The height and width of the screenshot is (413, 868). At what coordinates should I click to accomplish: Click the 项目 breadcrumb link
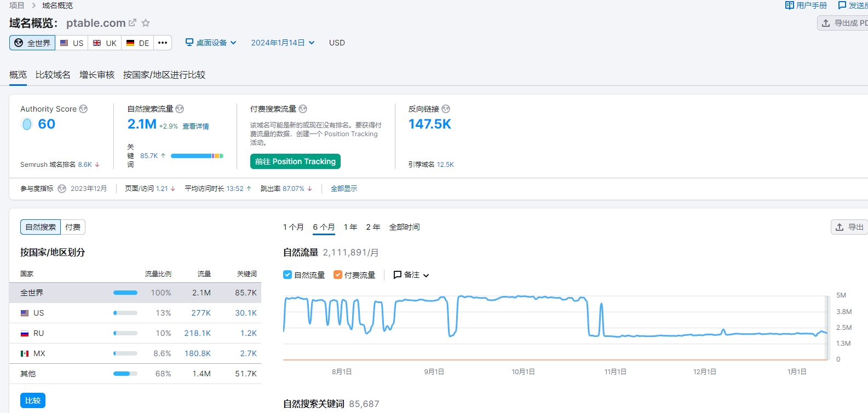pos(17,5)
